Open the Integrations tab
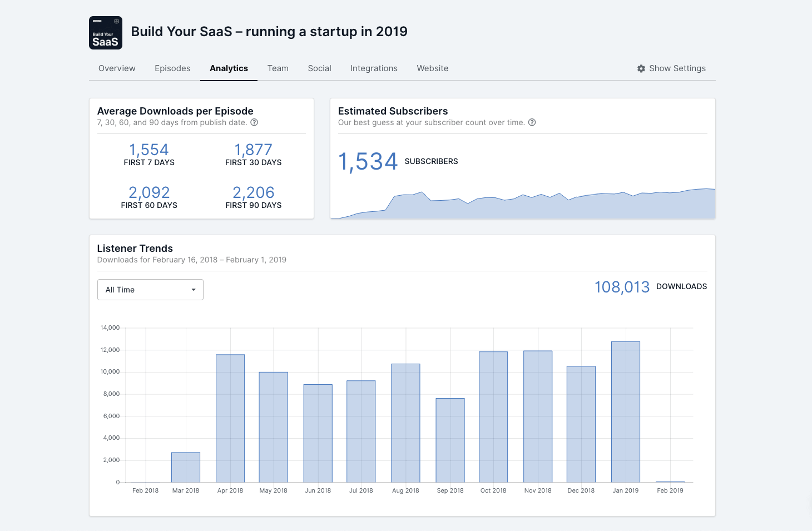 click(x=374, y=68)
